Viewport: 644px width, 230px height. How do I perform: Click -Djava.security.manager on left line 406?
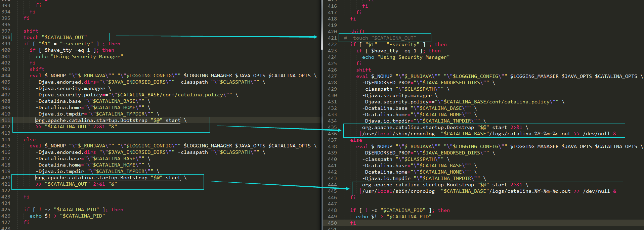[71, 88]
